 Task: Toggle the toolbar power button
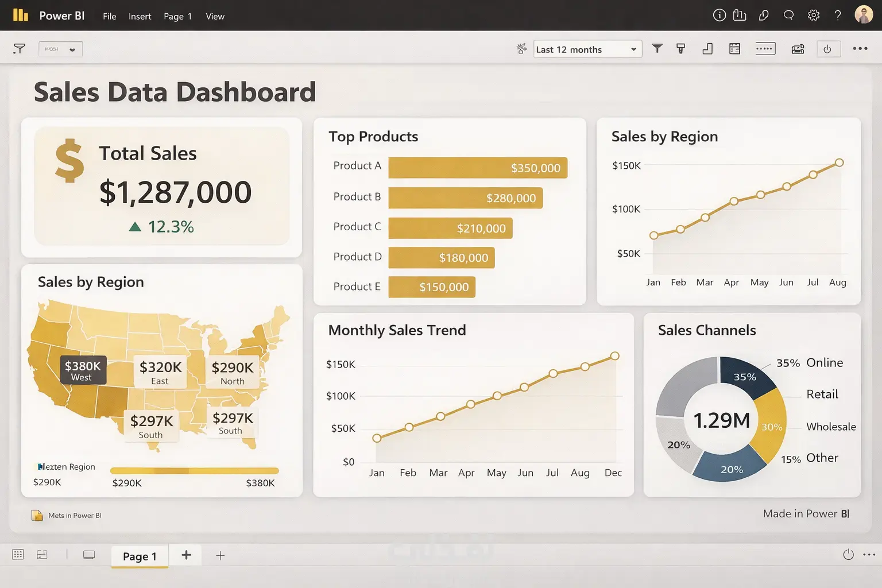pyautogui.click(x=827, y=49)
